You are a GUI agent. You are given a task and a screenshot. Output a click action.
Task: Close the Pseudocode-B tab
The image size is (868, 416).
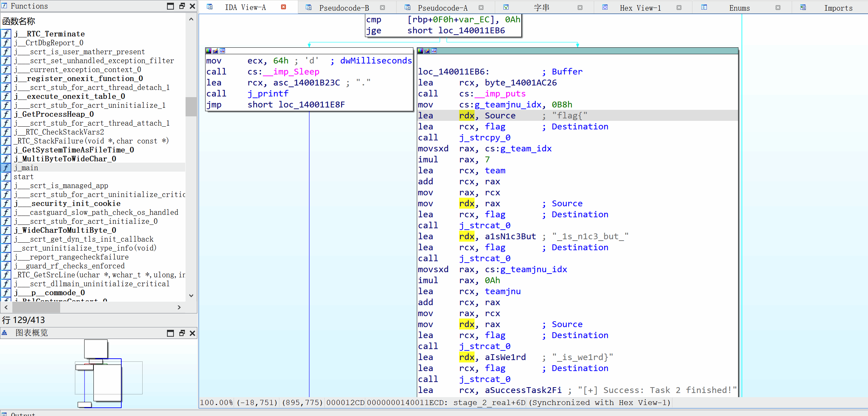pos(382,8)
